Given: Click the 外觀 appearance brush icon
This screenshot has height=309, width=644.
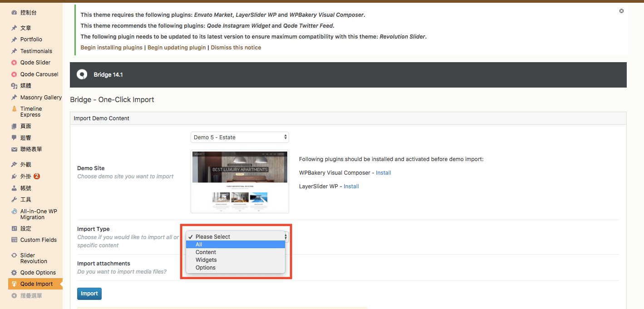Looking at the screenshot, I should [x=14, y=165].
